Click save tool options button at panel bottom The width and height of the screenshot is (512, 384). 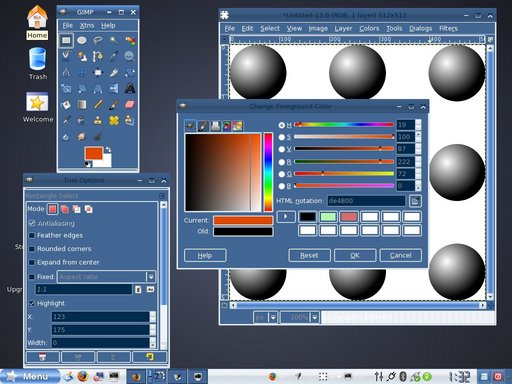click(x=43, y=357)
